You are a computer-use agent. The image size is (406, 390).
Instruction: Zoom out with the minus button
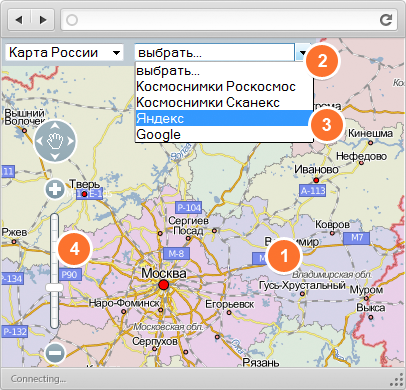pos(55,352)
